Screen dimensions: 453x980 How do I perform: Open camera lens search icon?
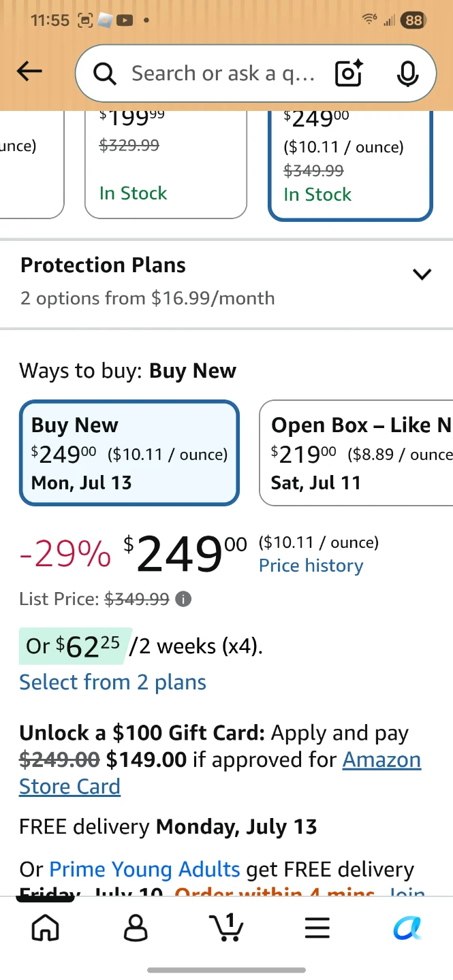click(349, 73)
